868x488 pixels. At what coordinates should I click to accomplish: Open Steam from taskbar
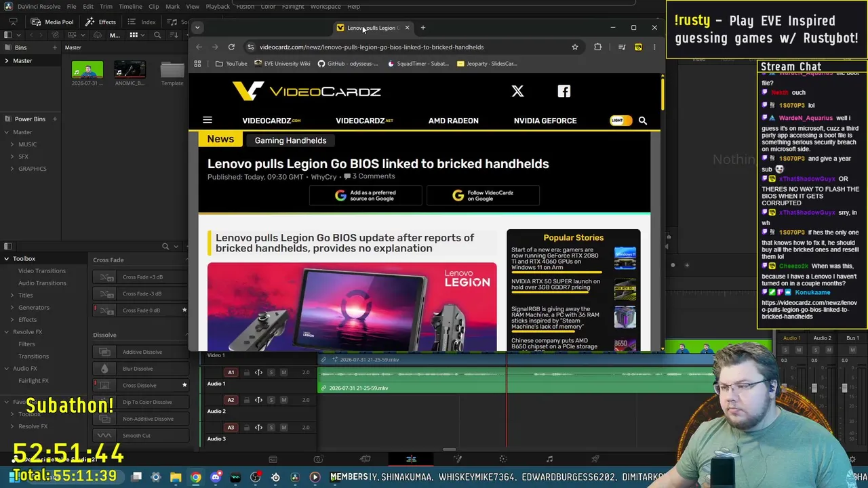(275, 477)
